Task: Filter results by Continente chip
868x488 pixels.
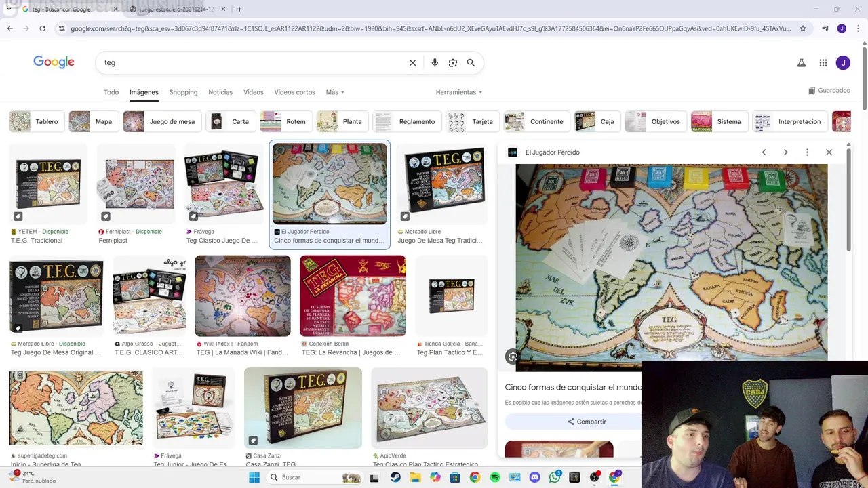Action: [x=536, y=122]
